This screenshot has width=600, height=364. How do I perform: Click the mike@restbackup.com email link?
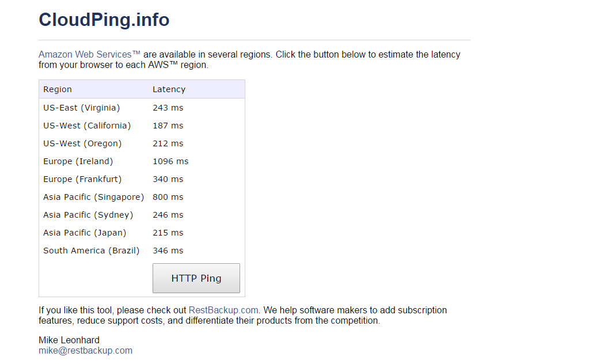click(x=85, y=350)
